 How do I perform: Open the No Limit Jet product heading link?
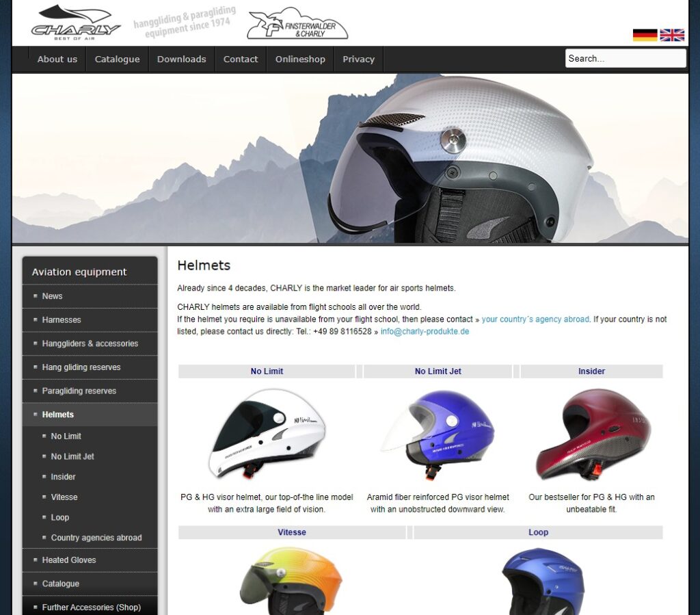pos(437,371)
